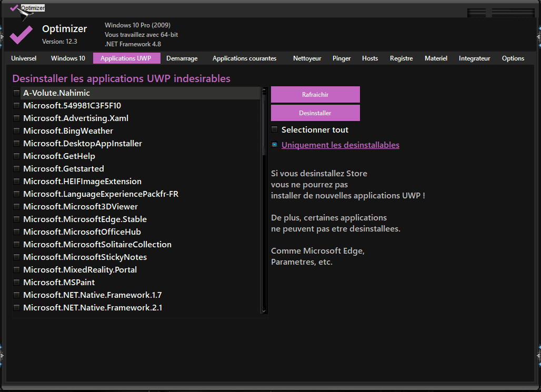Select Microsoft.MicrosoftSolitaireCollection checkbox
Viewport: 541px width, 392px height.
(x=16, y=245)
